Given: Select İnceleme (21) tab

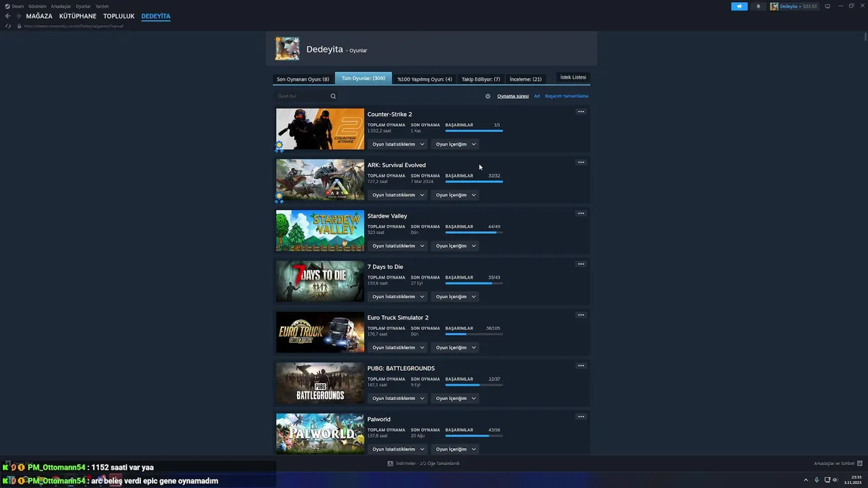Looking at the screenshot, I should coord(526,79).
